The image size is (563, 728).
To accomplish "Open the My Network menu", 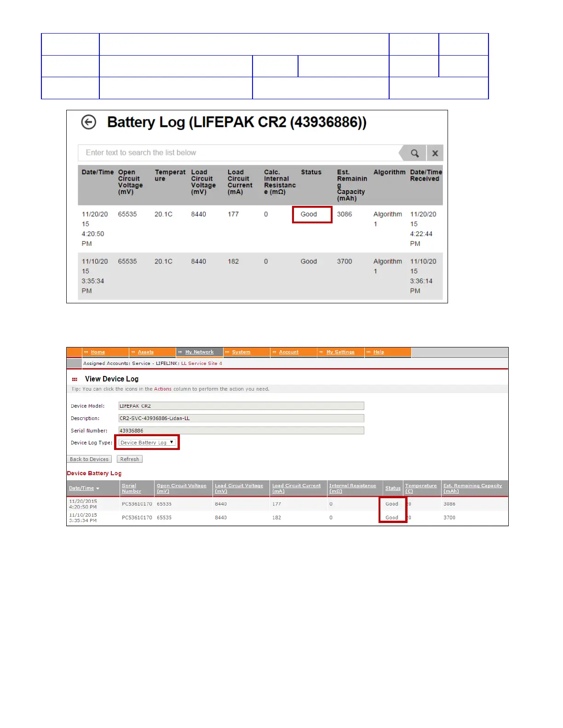I will tap(199, 352).
